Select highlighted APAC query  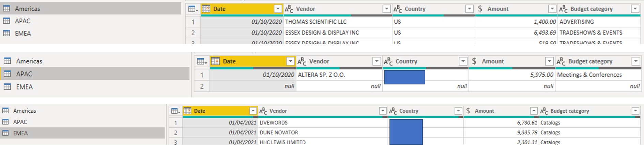(95, 74)
